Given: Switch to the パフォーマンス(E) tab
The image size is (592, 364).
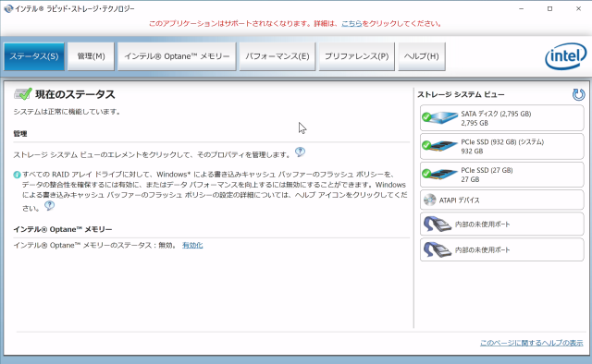Looking at the screenshot, I should (277, 56).
